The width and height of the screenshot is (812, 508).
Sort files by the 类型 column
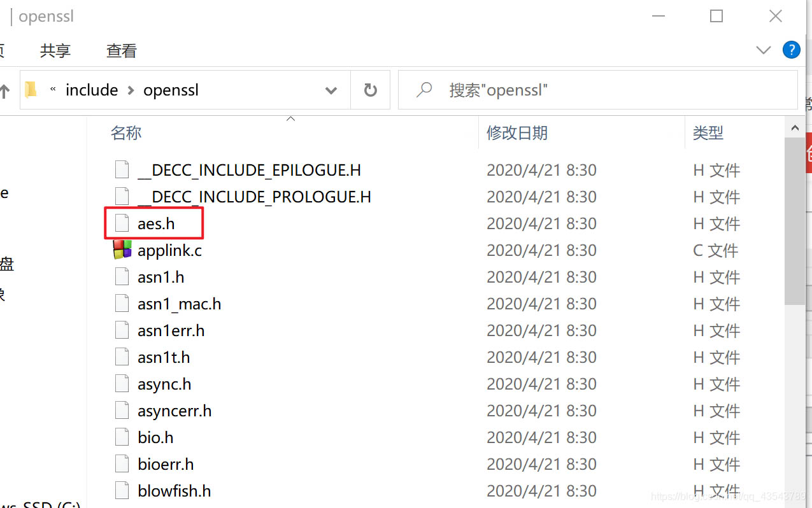[x=708, y=132]
